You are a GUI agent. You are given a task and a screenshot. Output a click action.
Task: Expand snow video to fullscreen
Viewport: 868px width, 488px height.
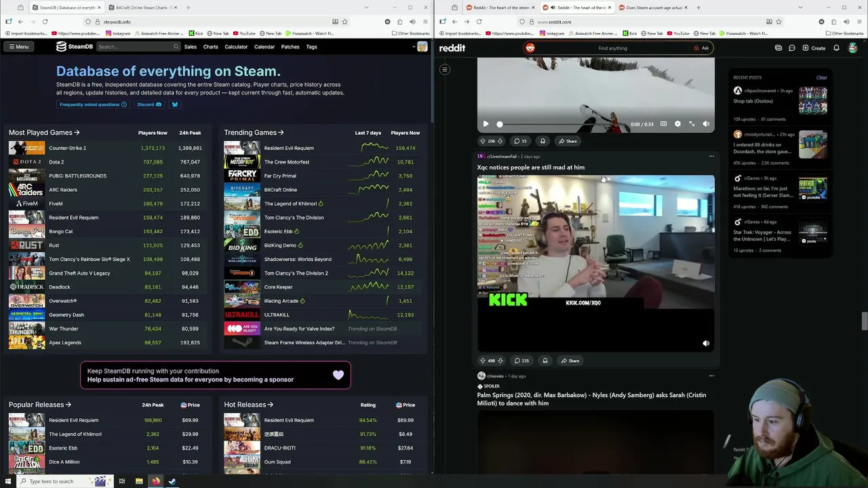692,124
